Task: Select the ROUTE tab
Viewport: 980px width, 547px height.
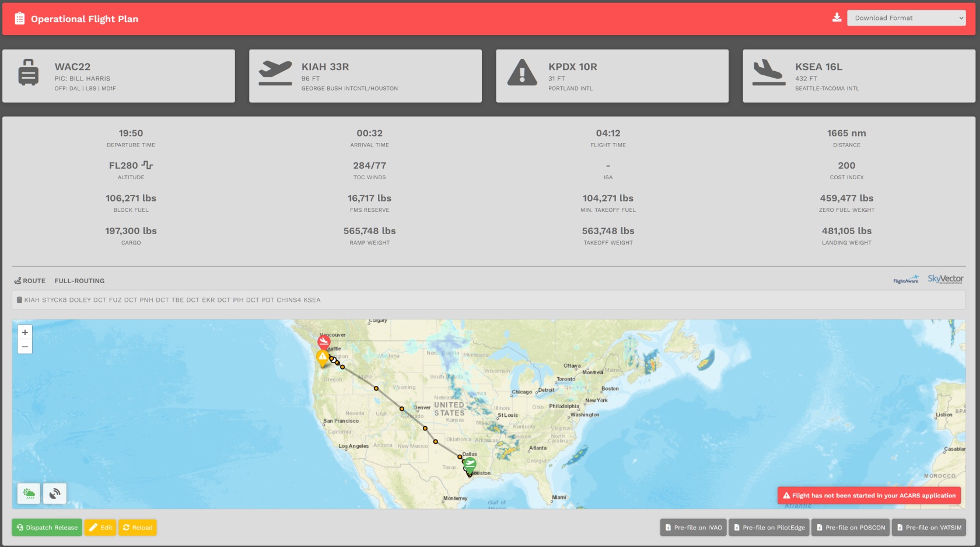Action: click(x=29, y=281)
